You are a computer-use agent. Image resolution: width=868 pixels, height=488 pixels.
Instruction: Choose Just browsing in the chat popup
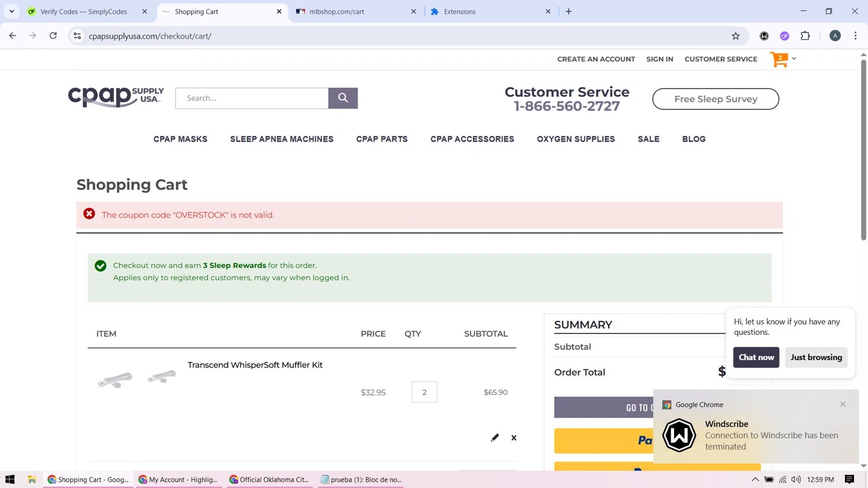pos(816,357)
